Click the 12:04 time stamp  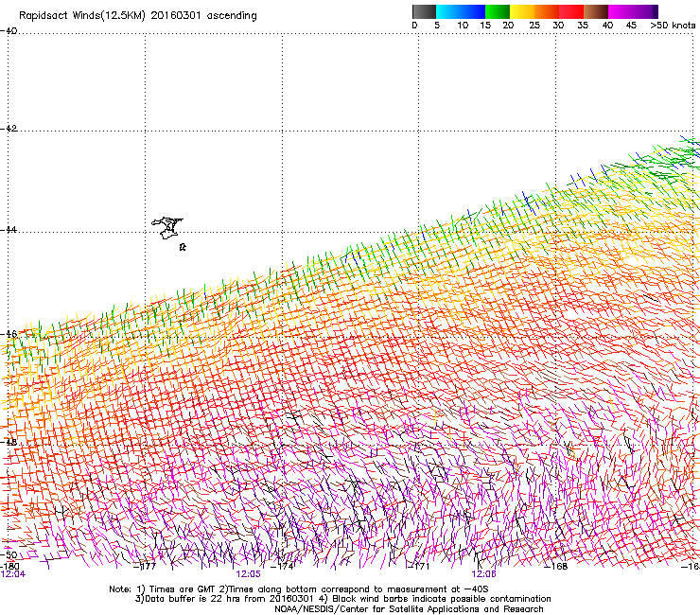[13, 574]
